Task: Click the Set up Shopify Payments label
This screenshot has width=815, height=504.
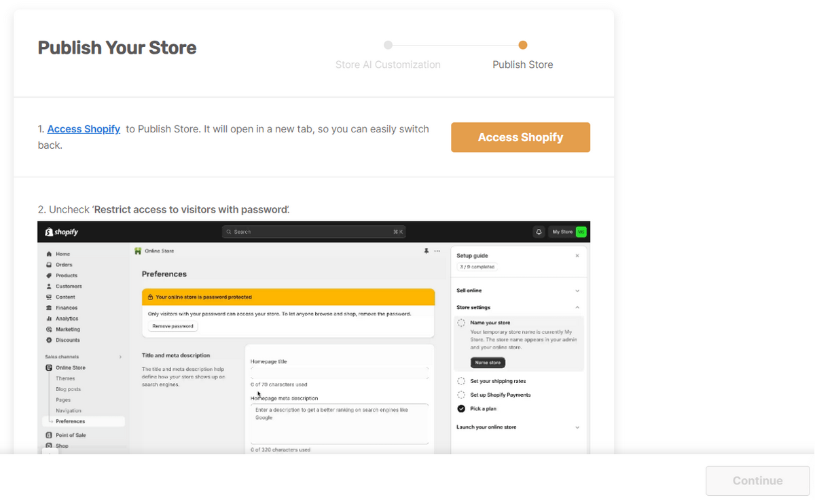Action: [x=501, y=395]
